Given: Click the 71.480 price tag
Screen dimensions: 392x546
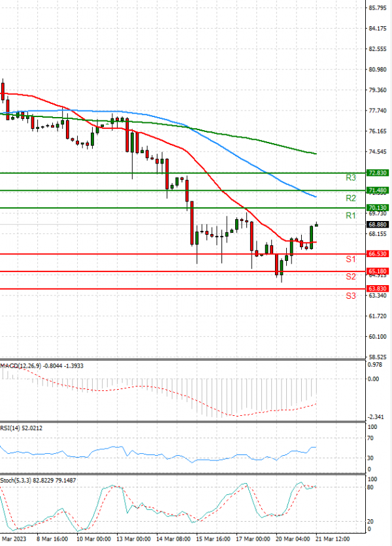Looking at the screenshot, I should [x=378, y=190].
